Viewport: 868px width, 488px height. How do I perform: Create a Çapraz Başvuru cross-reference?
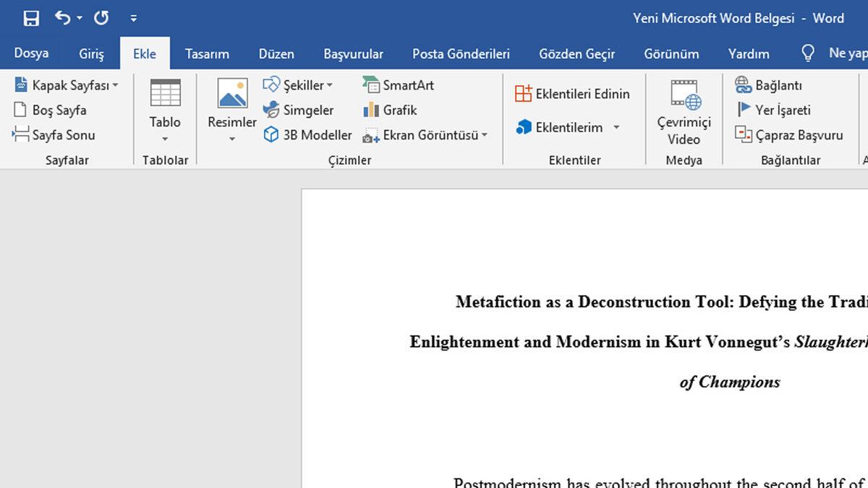(790, 135)
